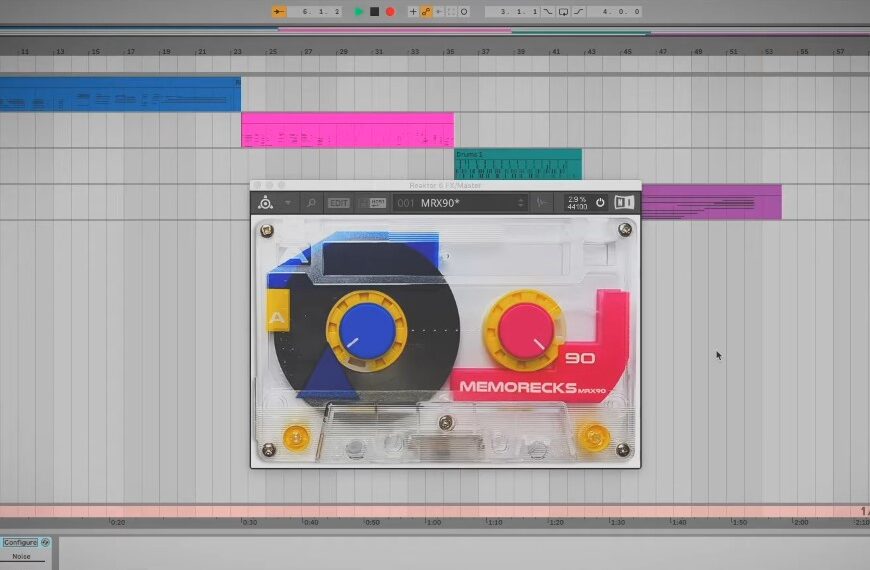The height and width of the screenshot is (570, 870).
Task: Click the blue knob on the cassette
Action: [365, 330]
